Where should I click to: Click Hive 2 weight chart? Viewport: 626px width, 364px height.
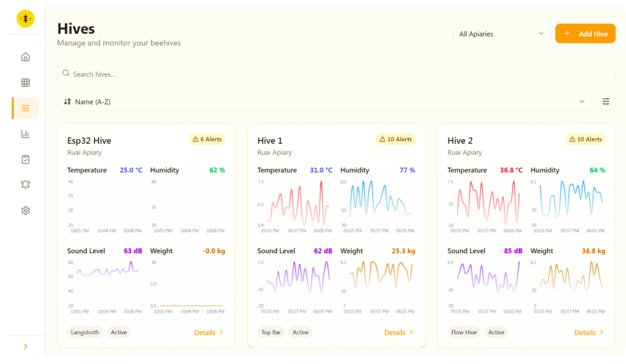tap(568, 286)
